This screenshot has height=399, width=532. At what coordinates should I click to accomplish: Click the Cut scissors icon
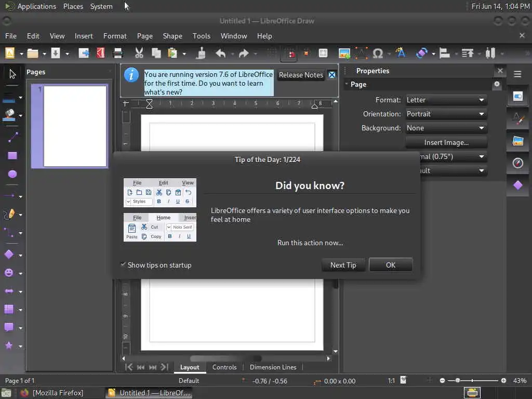click(x=139, y=54)
